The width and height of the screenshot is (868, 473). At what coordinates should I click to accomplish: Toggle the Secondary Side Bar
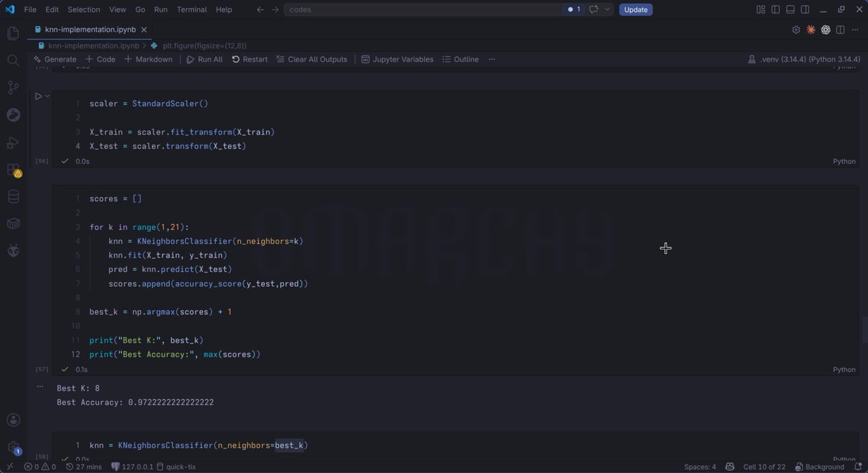(805, 9)
